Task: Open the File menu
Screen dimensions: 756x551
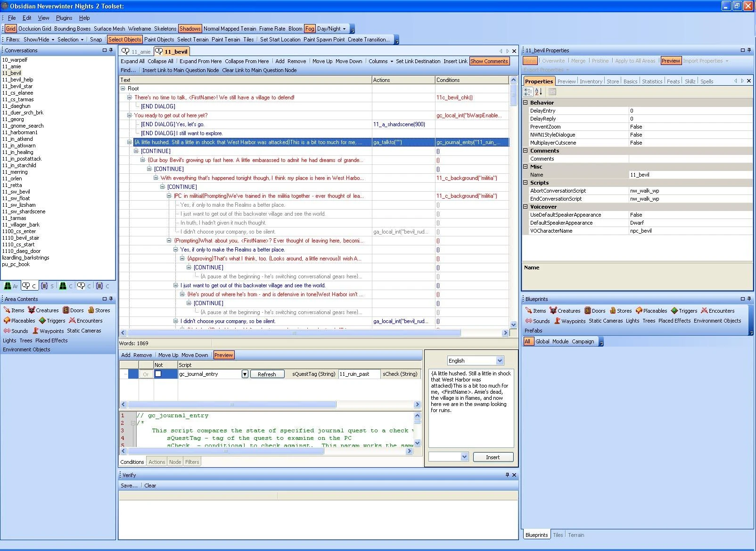Action: coord(12,18)
